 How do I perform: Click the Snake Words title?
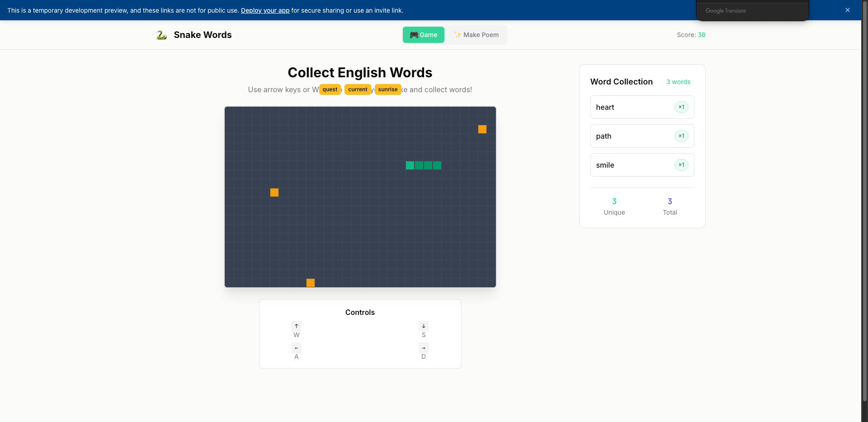pos(203,35)
